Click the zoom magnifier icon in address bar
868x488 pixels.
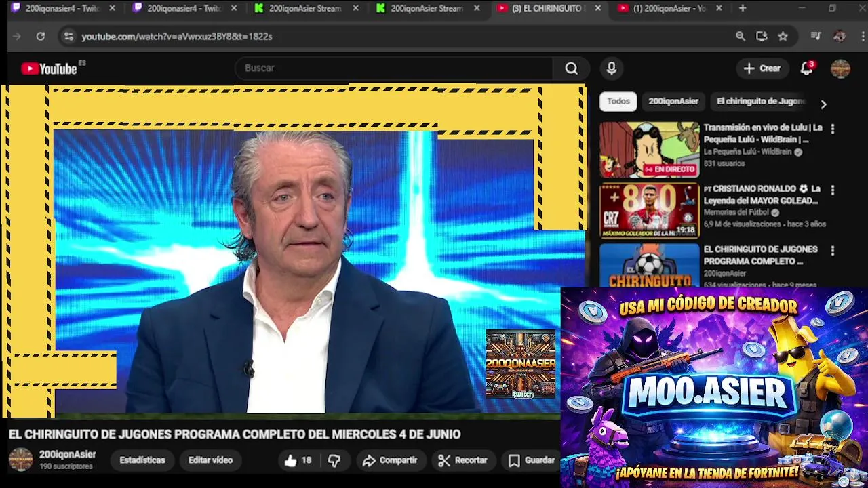(741, 37)
